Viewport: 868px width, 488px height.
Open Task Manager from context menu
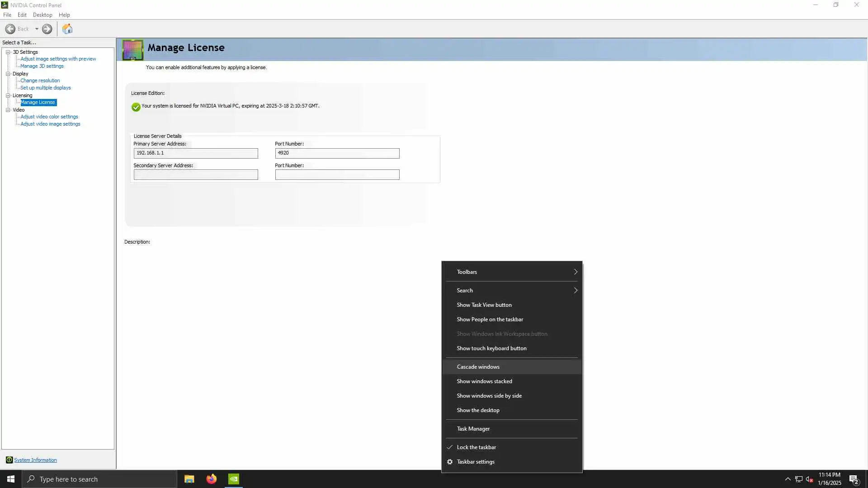pos(473,429)
